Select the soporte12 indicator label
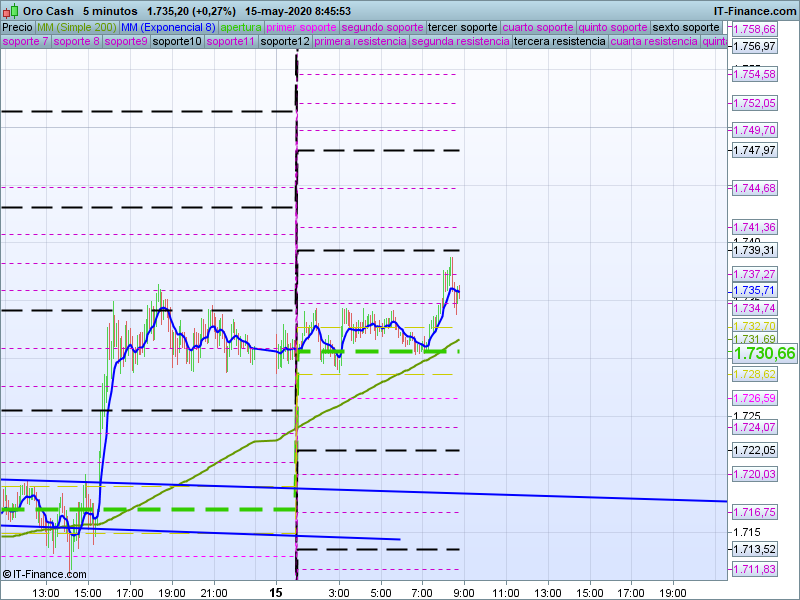The width and height of the screenshot is (800, 600). (284, 42)
